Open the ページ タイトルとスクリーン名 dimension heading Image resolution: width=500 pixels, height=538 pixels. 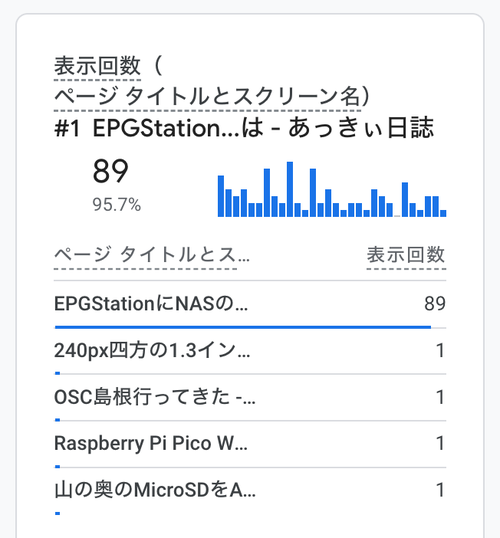tap(207, 96)
